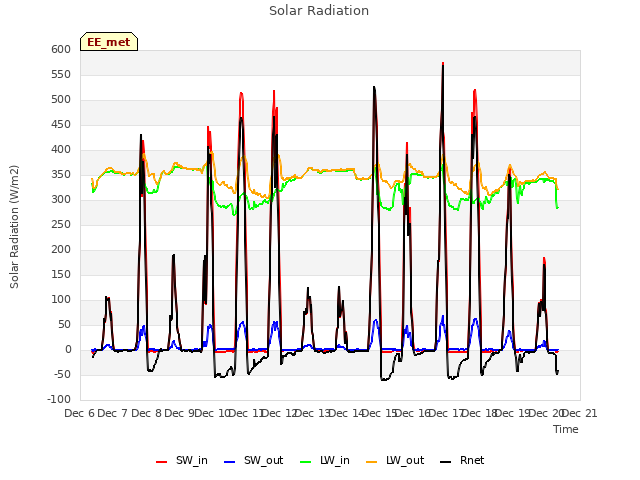
Task: Click the Dec 6 x-axis tick label
Action: point(80,413)
